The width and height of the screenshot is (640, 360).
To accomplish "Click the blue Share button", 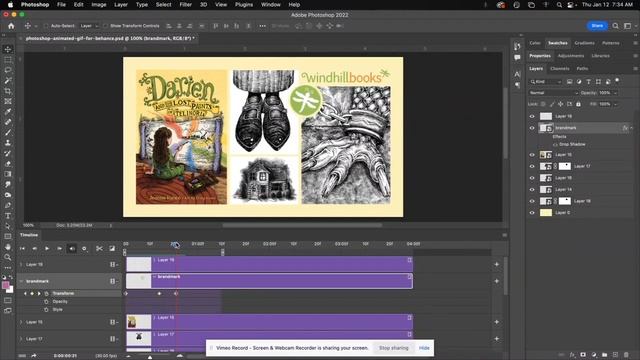I will tap(597, 26).
